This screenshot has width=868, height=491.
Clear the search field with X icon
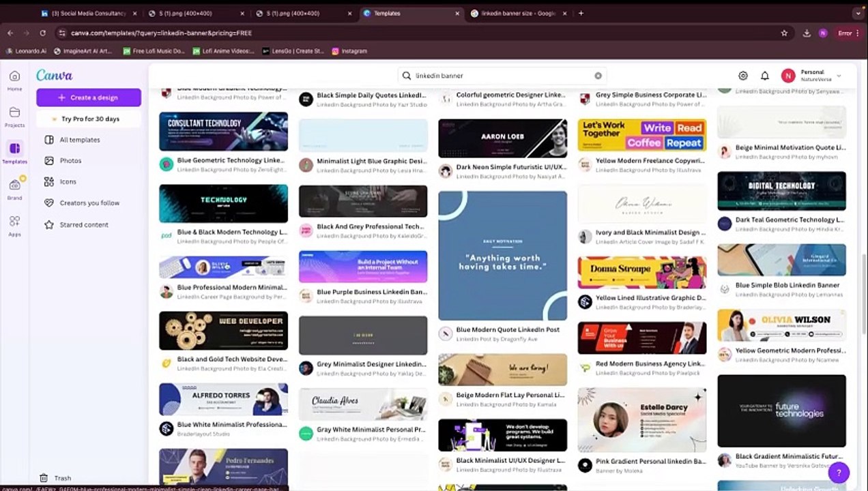[598, 76]
